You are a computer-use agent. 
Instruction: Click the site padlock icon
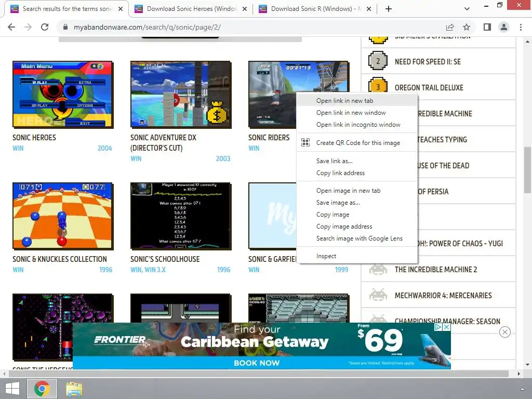(65, 27)
